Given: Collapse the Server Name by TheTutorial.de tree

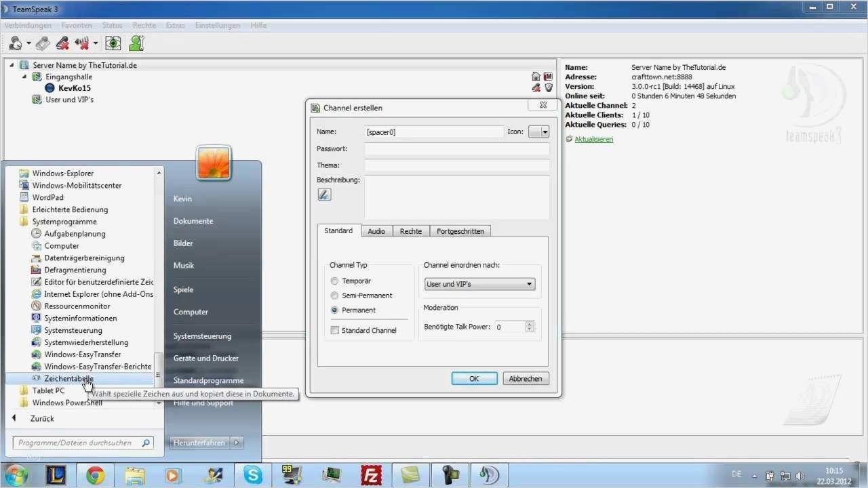Looking at the screenshot, I should [12, 66].
